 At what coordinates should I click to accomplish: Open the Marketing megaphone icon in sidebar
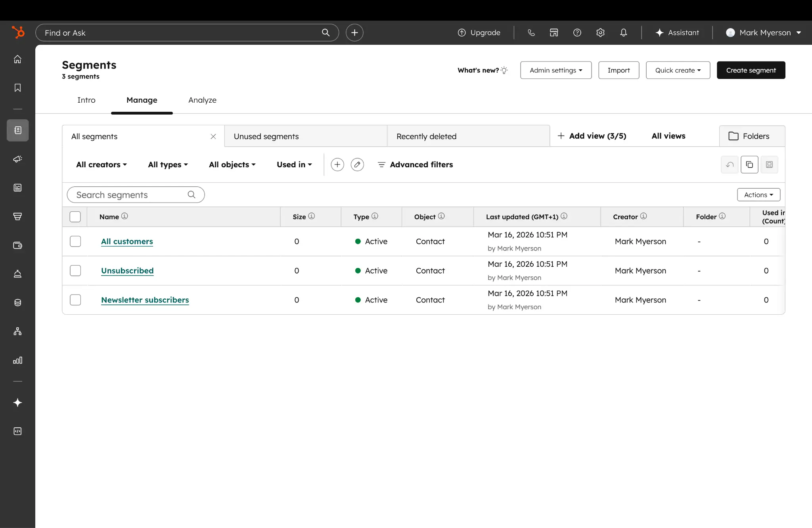(x=17, y=159)
